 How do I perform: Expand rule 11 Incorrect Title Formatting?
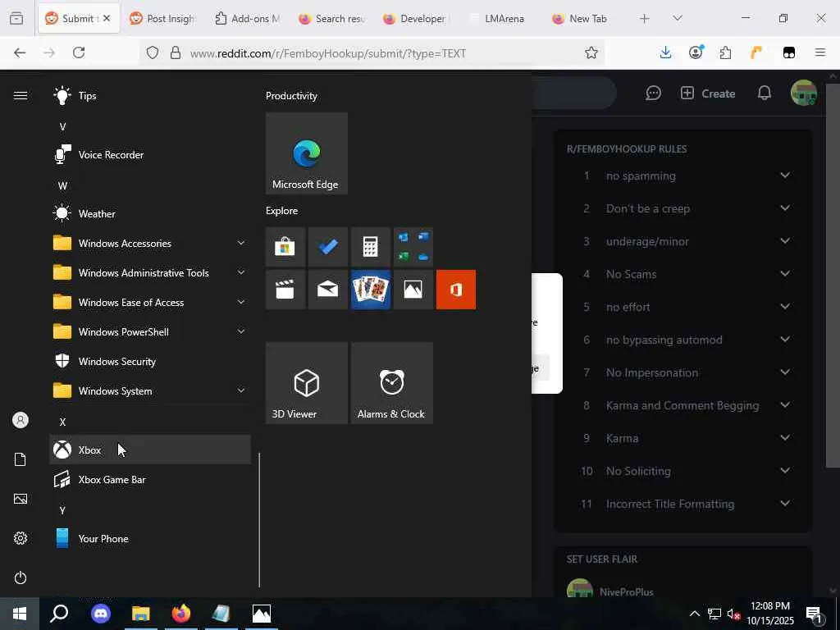point(785,504)
